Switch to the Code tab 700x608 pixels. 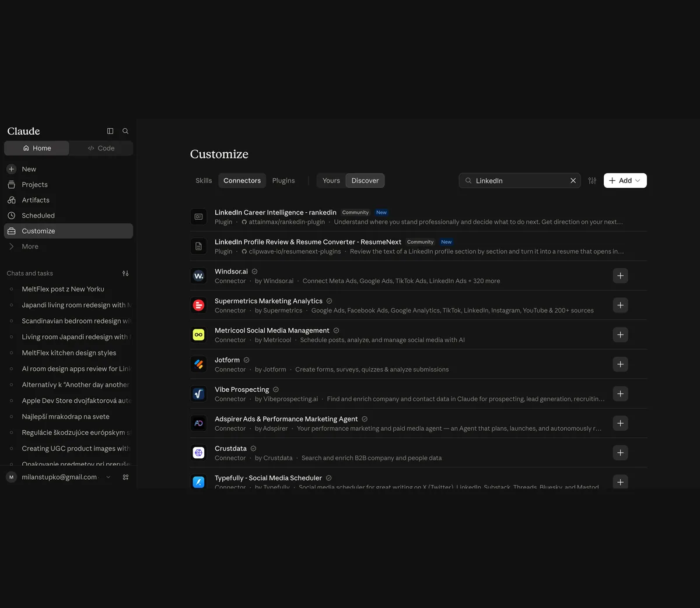[101, 148]
